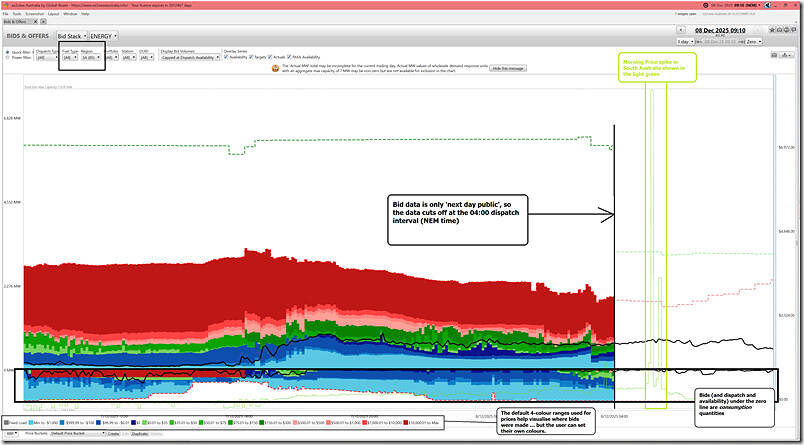Toggle the Availability overlay checkbox
Screen dimensions: 804x445
tap(226, 56)
